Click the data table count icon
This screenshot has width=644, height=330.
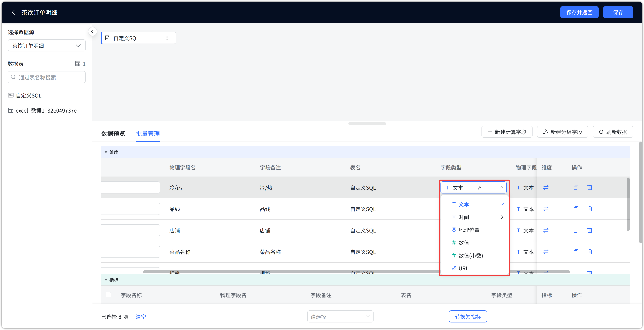(x=78, y=63)
